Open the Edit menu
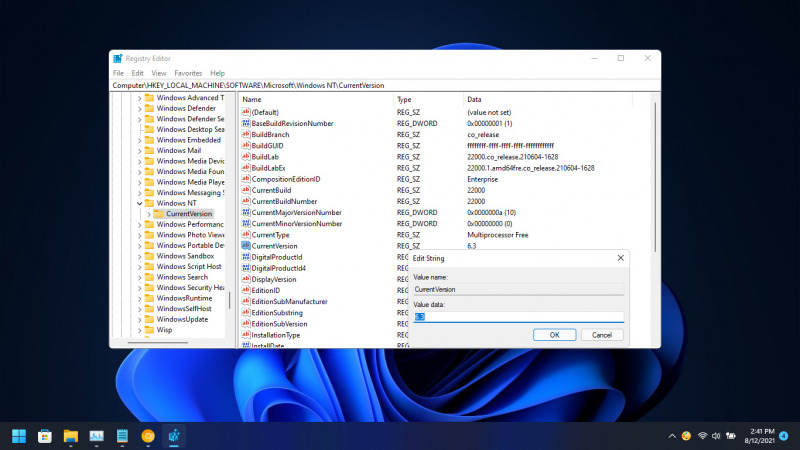 point(137,73)
